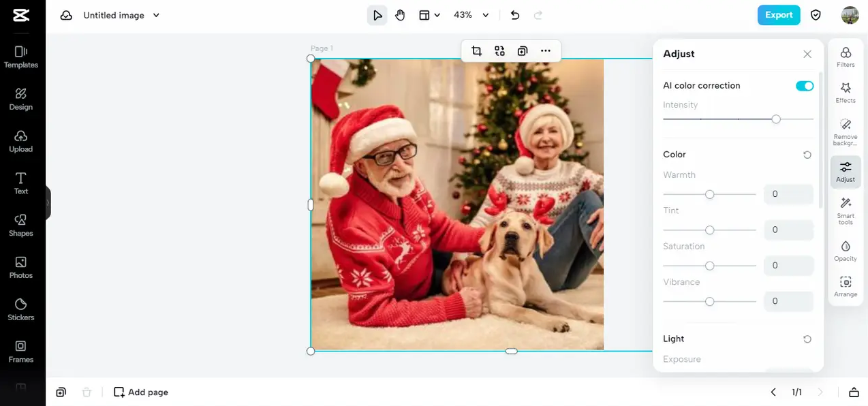Reset the Light adjustments
The height and width of the screenshot is (406, 868).
point(807,339)
